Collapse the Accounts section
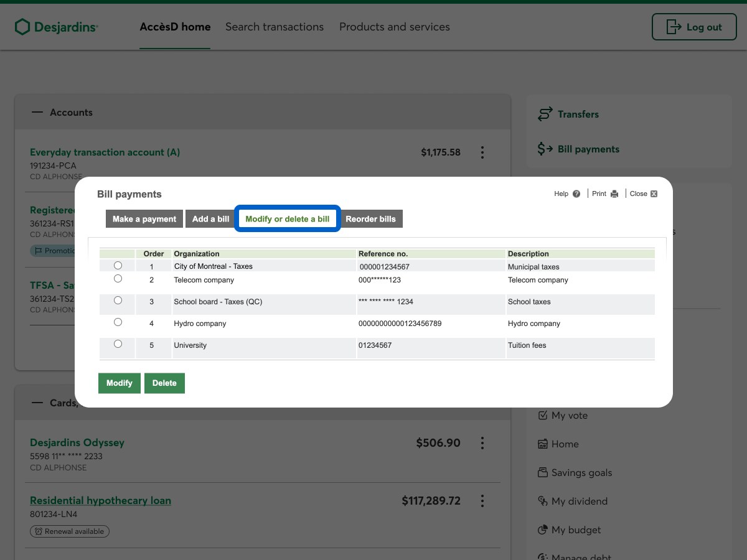This screenshot has height=560, width=747. pyautogui.click(x=37, y=113)
